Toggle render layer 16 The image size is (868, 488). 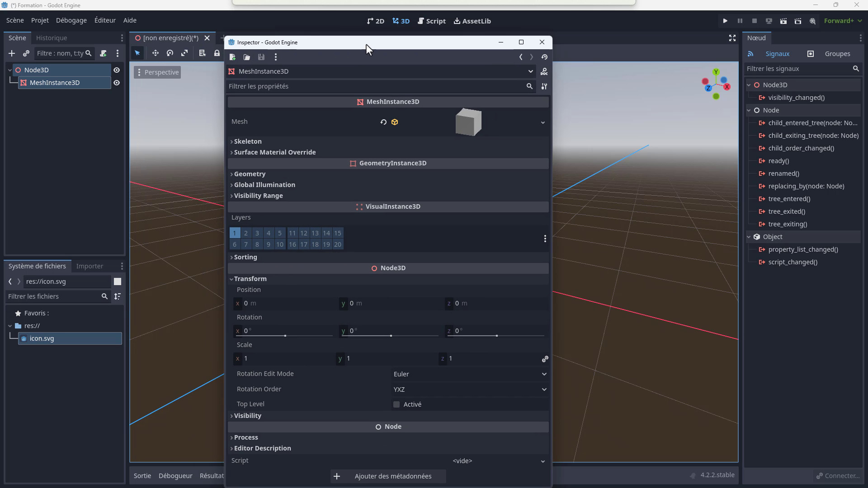[292, 244]
